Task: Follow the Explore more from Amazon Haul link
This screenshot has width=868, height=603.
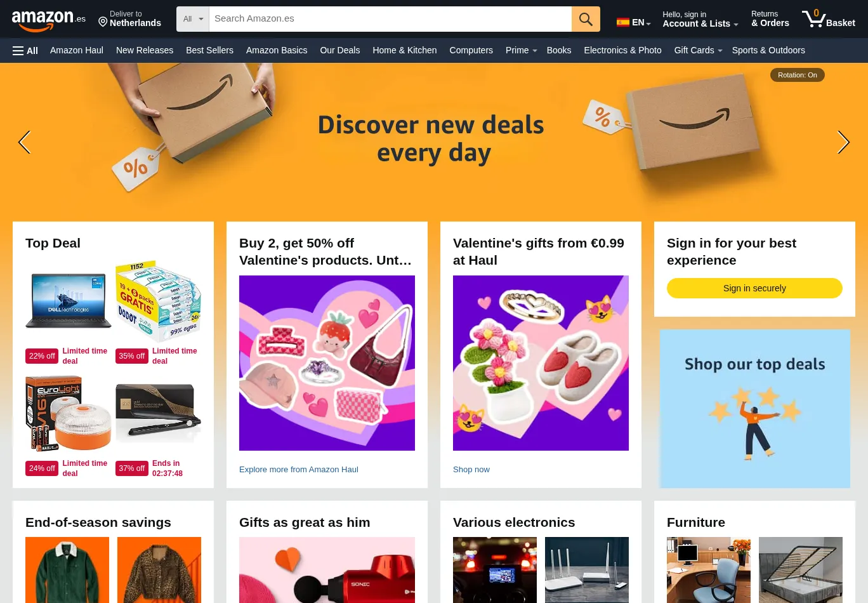Action: [299, 470]
